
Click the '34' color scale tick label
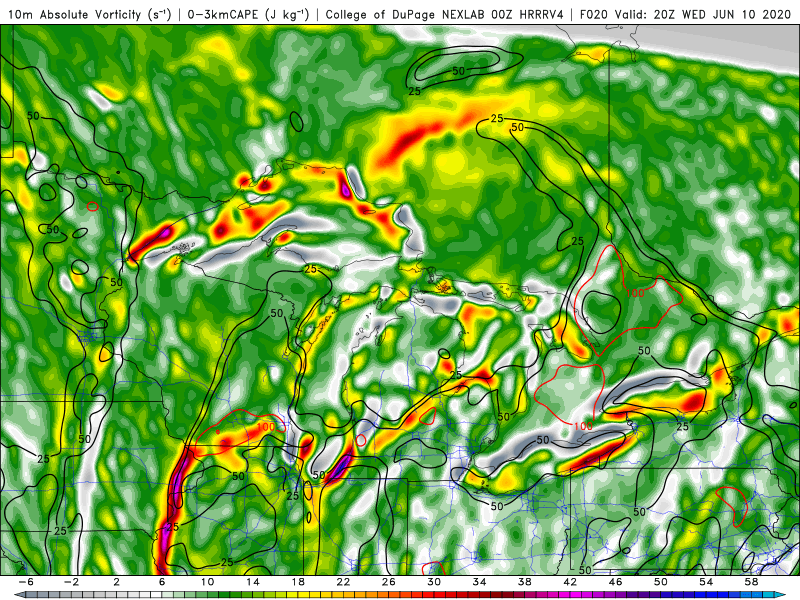pos(479,582)
